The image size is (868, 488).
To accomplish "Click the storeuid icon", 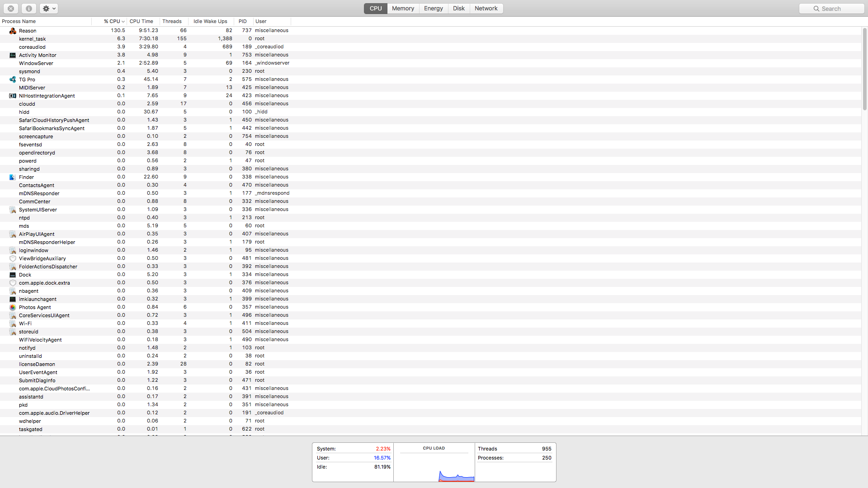I will click(13, 332).
